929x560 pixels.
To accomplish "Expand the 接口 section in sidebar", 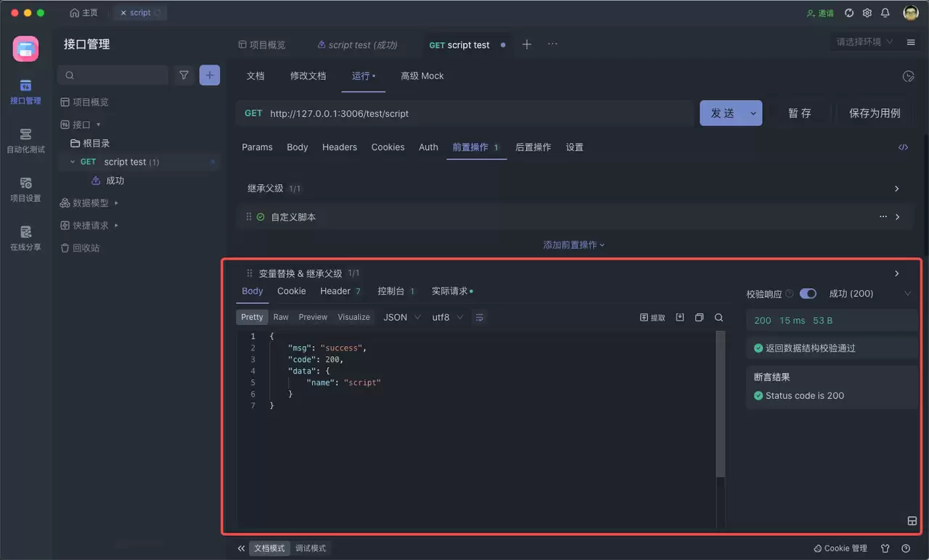I will click(99, 125).
